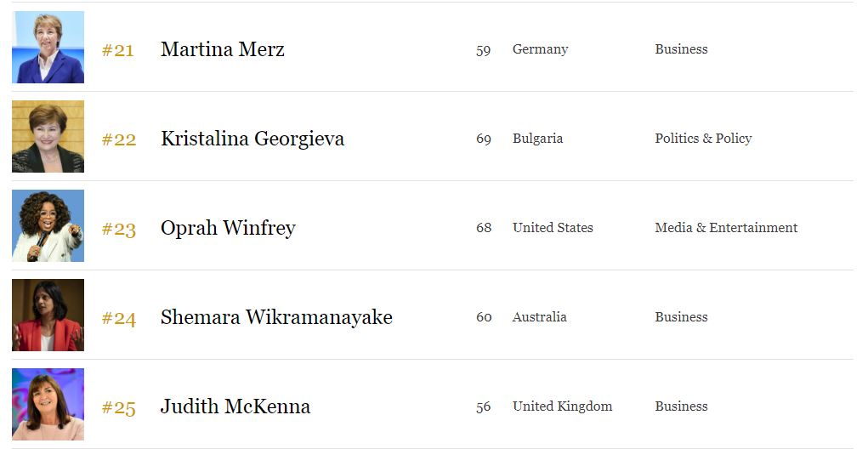The image size is (868, 449).
Task: Click the #21 rank number
Action: [x=118, y=50]
